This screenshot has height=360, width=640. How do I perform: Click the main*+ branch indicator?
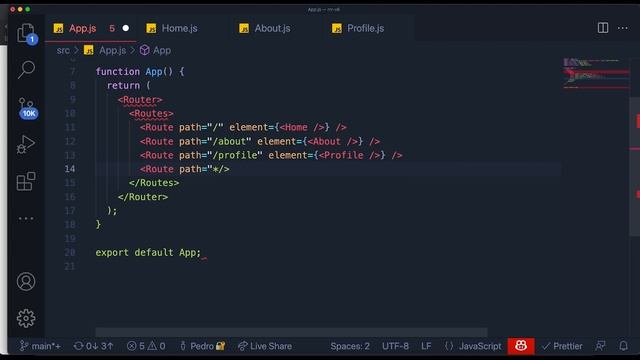[40, 346]
